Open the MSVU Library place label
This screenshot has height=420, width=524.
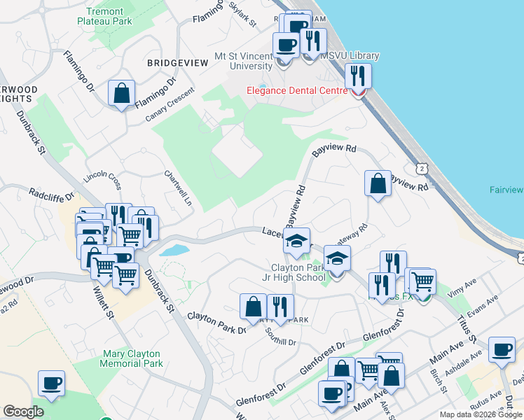(350, 56)
